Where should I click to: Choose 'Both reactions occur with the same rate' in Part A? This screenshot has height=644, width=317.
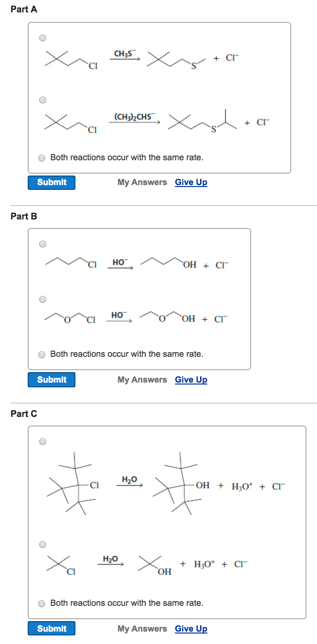pos(42,157)
